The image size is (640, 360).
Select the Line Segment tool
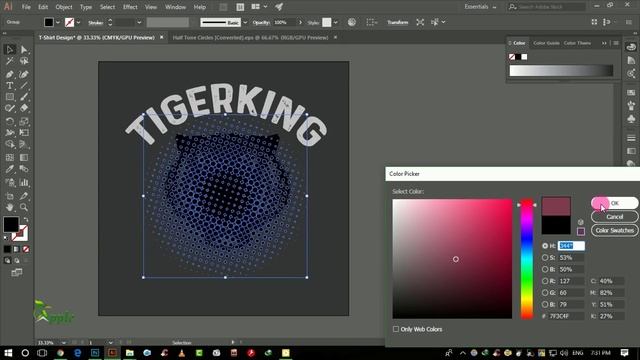click(x=24, y=86)
